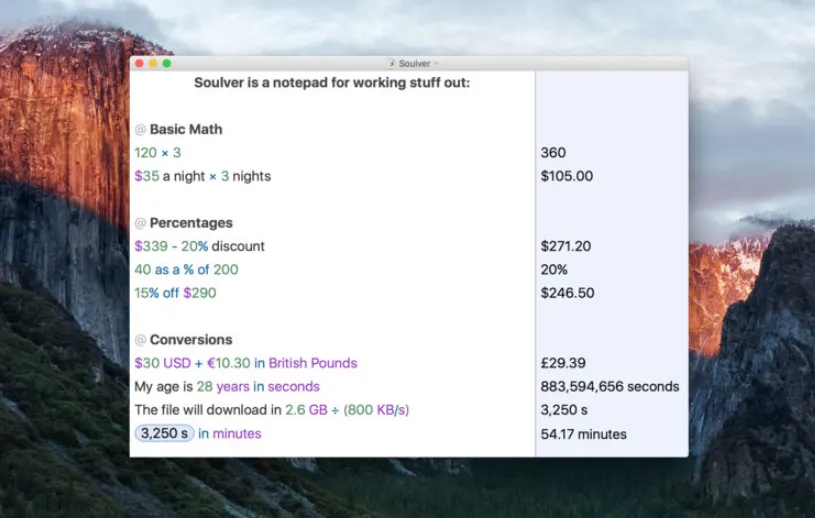Click the 'Percentages' section heading
This screenshot has width=815, height=518.
point(191,223)
